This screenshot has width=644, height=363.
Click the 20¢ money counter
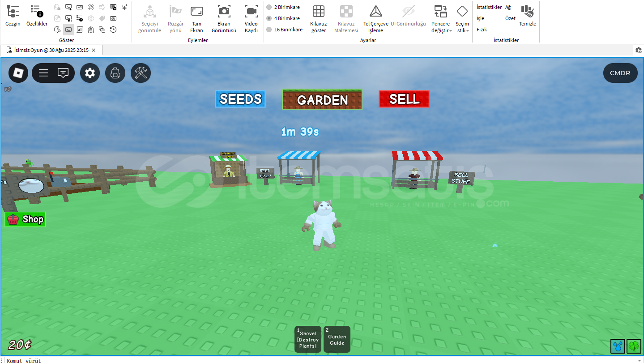click(x=20, y=345)
